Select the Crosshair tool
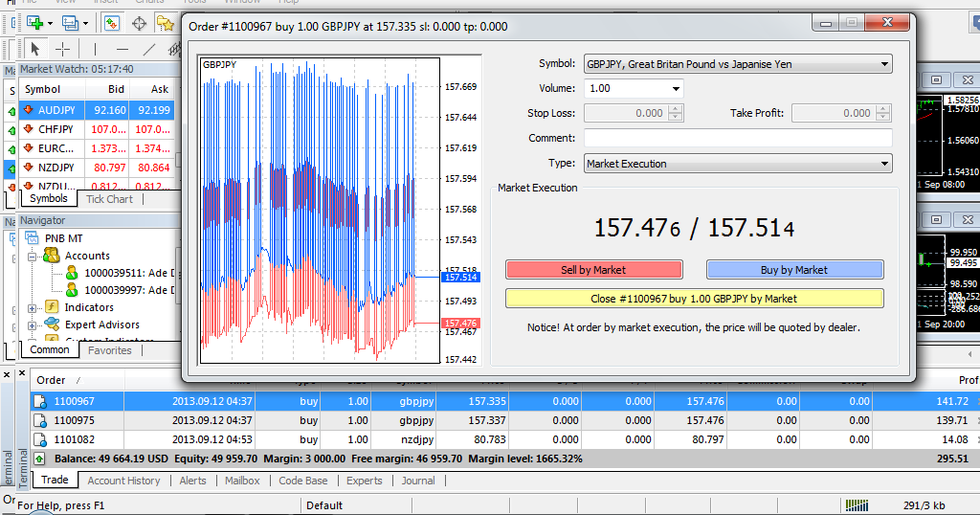The width and height of the screenshot is (980, 515). point(62,49)
